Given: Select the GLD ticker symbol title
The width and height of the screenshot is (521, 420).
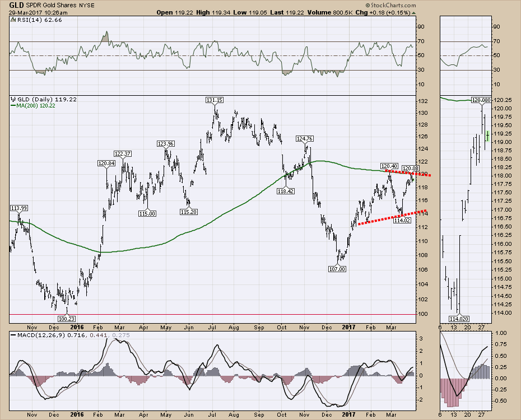Looking at the screenshot, I should click(x=16, y=5).
